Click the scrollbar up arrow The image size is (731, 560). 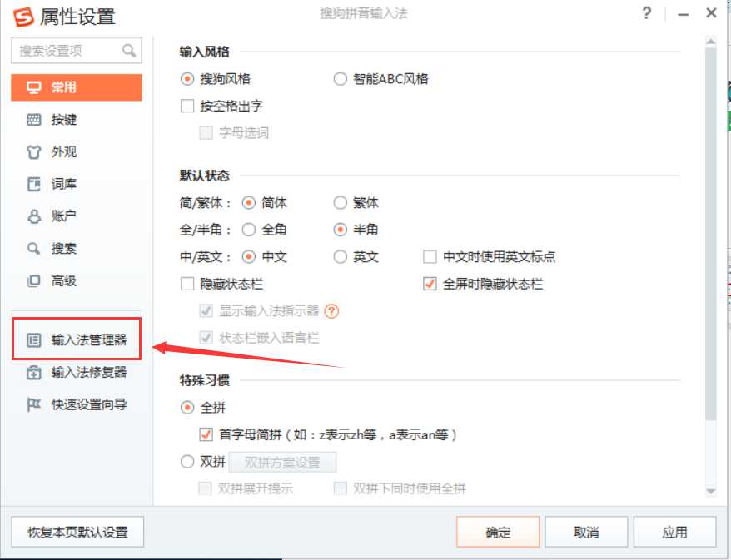click(x=710, y=42)
